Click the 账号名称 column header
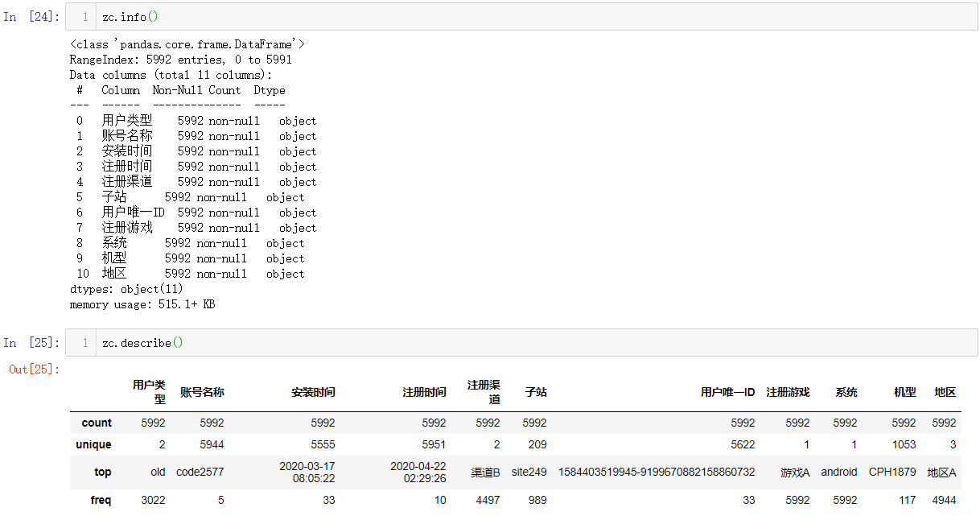Screen dimensions: 980x520 (x=202, y=392)
